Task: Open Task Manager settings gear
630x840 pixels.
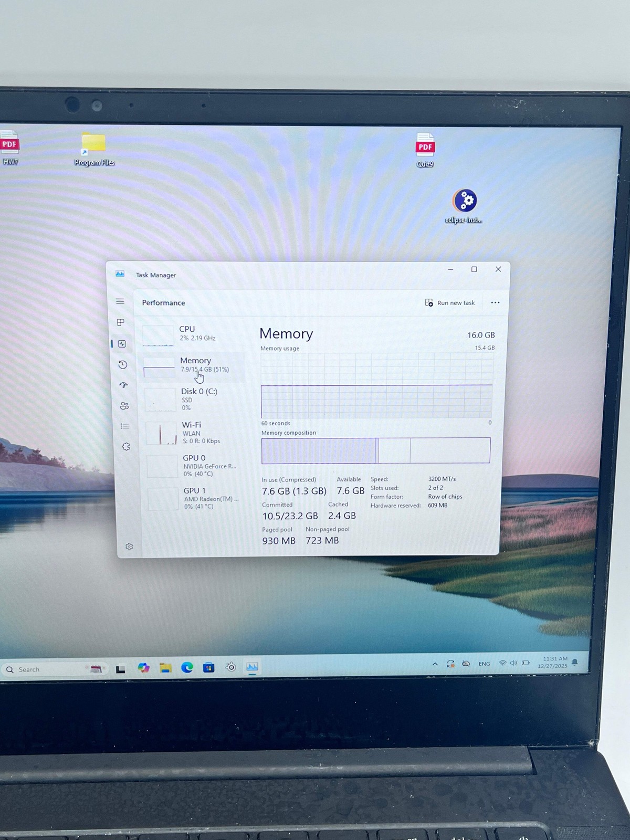Action: click(x=129, y=547)
